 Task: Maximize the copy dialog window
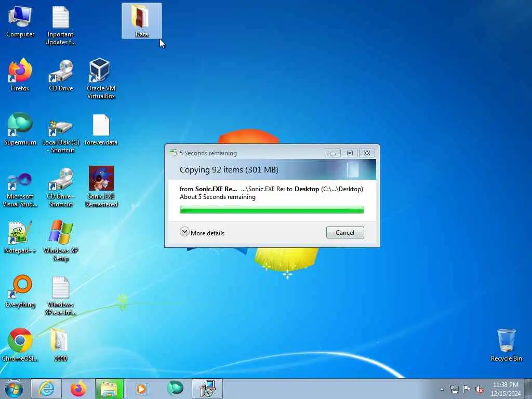click(350, 153)
